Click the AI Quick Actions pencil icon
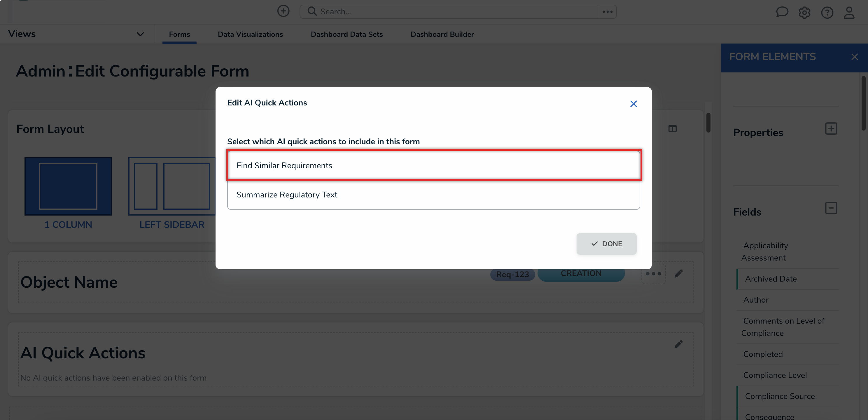Viewport: 868px width, 420px height. [x=678, y=344]
